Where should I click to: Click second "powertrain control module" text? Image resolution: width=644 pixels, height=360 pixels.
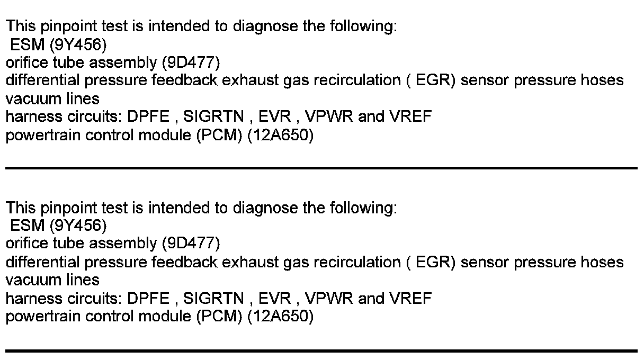click(x=99, y=317)
